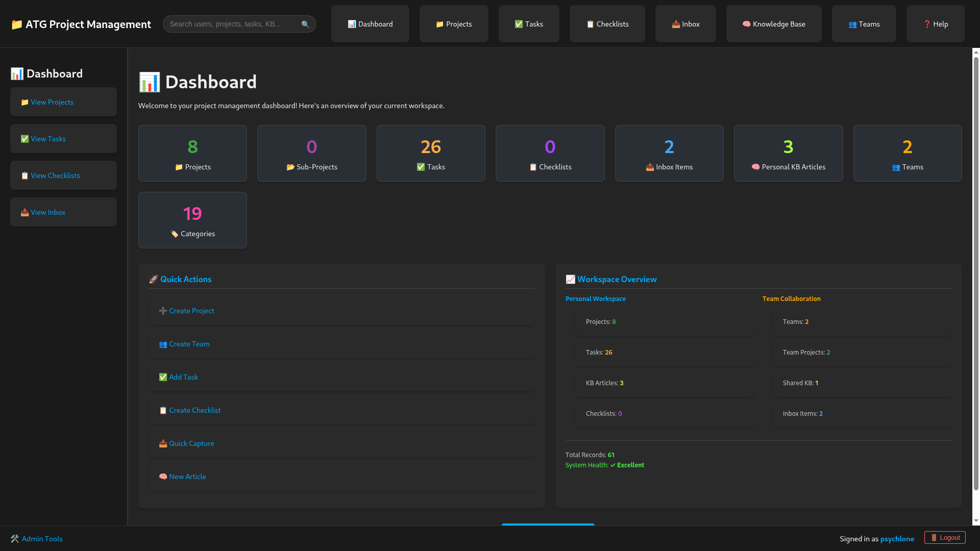Open the Help page

coord(935,24)
